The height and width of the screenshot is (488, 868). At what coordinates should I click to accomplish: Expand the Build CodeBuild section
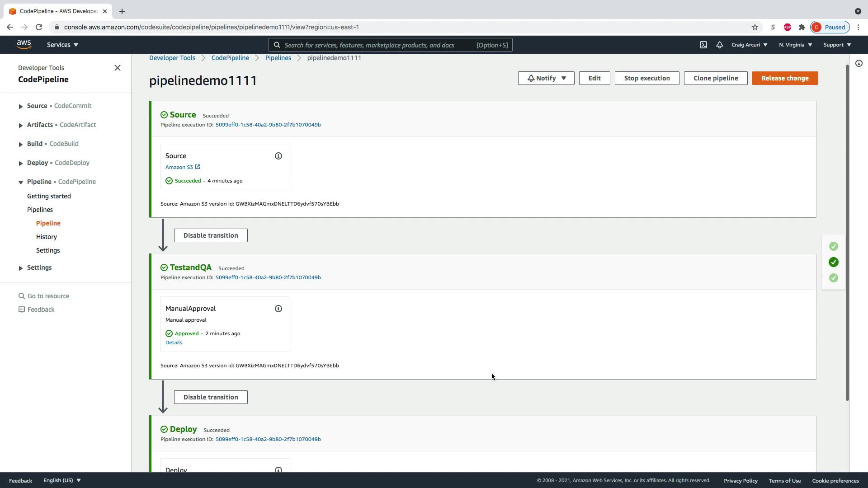pyautogui.click(x=21, y=144)
